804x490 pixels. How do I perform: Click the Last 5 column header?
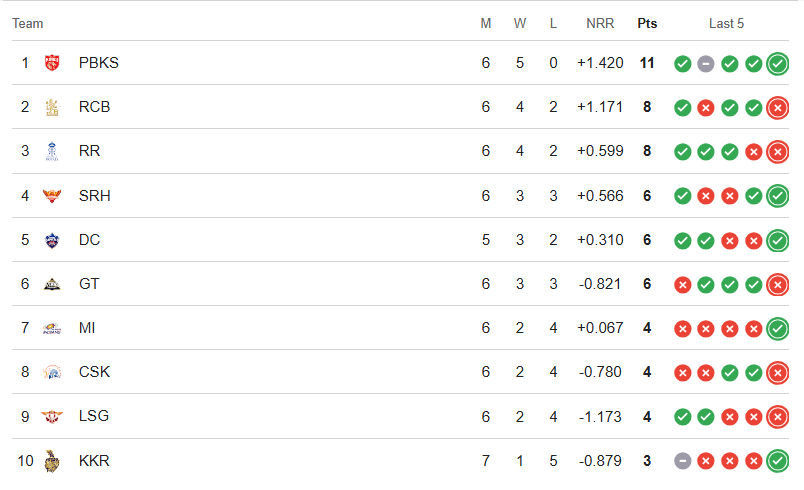click(726, 23)
